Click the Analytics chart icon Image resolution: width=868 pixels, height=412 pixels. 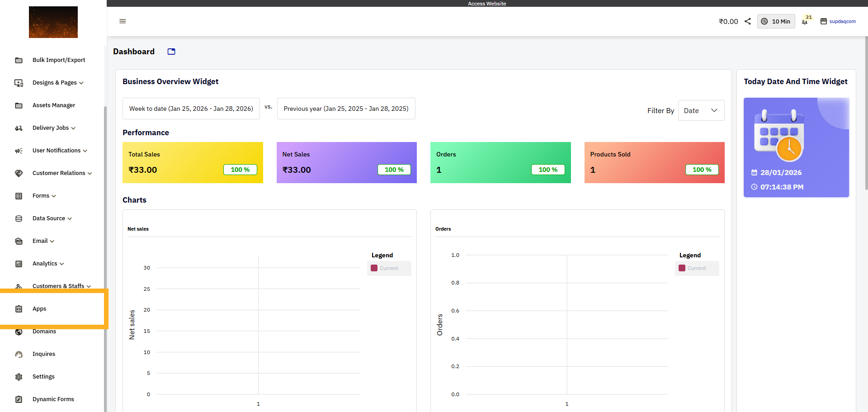click(19, 264)
